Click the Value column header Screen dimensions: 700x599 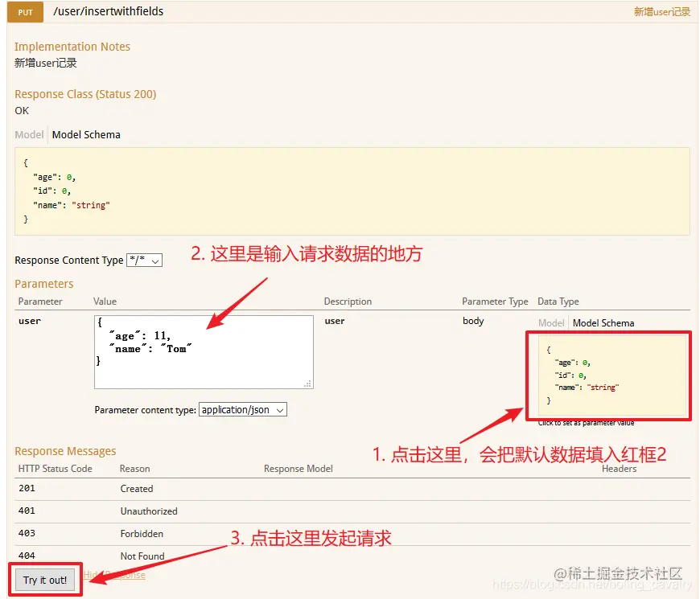[105, 302]
